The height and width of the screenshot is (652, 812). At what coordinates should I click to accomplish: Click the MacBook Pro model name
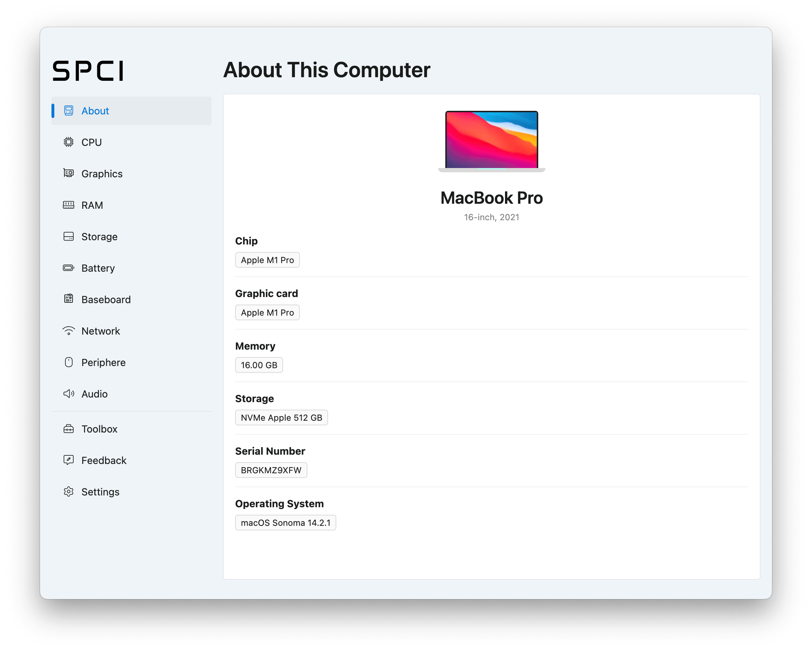coord(491,198)
